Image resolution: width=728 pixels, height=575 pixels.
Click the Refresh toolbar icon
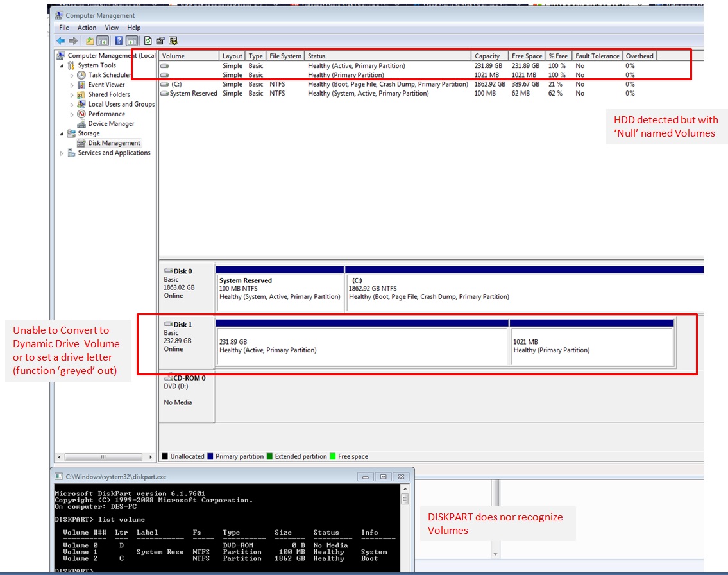point(148,41)
